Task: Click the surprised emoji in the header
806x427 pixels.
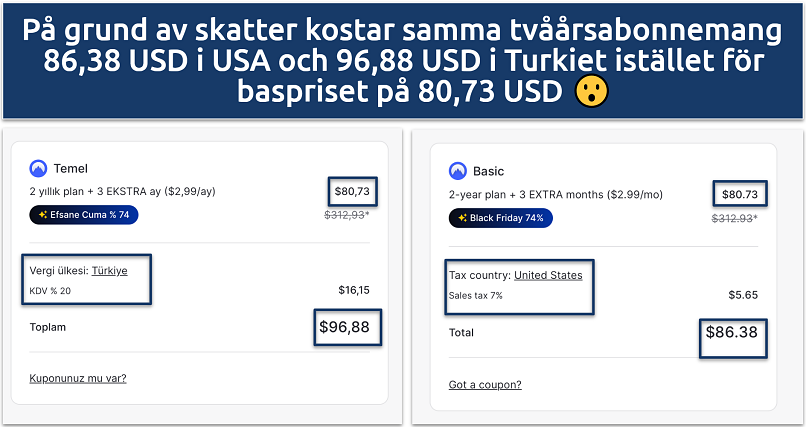Action: point(590,93)
